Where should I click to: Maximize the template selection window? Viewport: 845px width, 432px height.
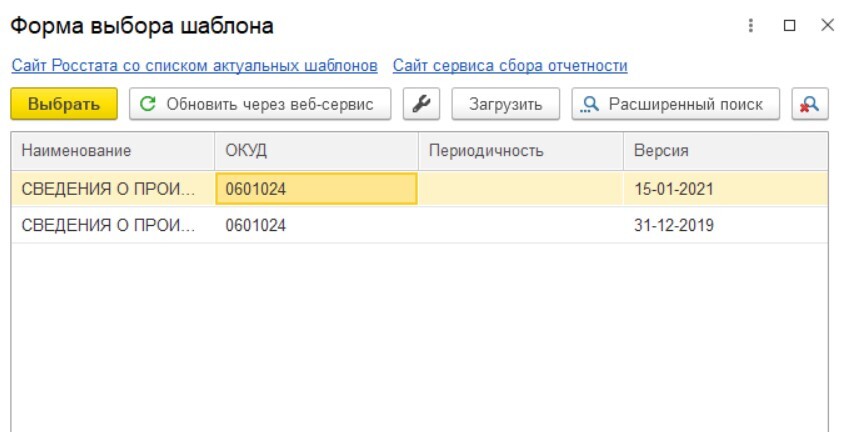click(x=789, y=26)
